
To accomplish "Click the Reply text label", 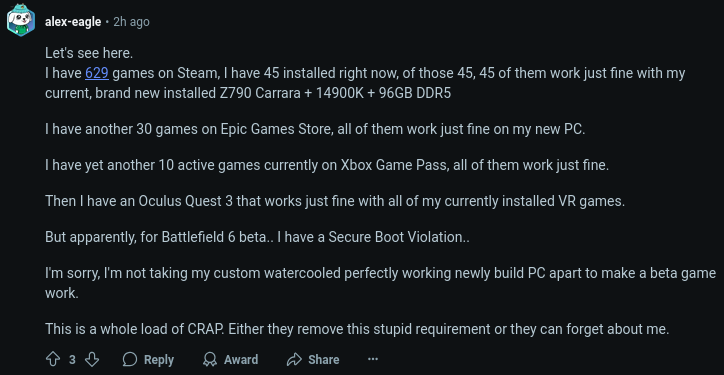I will tap(159, 359).
